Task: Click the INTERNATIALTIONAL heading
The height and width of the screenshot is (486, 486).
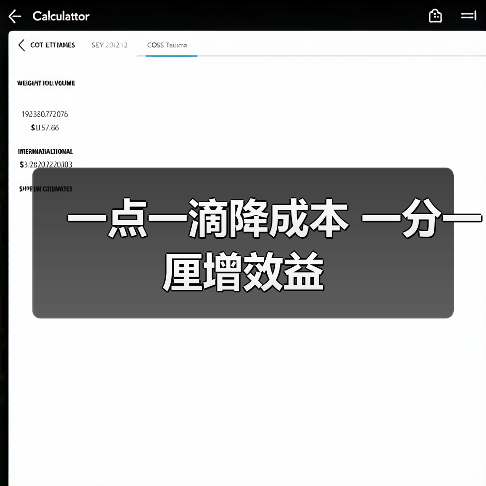Action: click(x=45, y=152)
